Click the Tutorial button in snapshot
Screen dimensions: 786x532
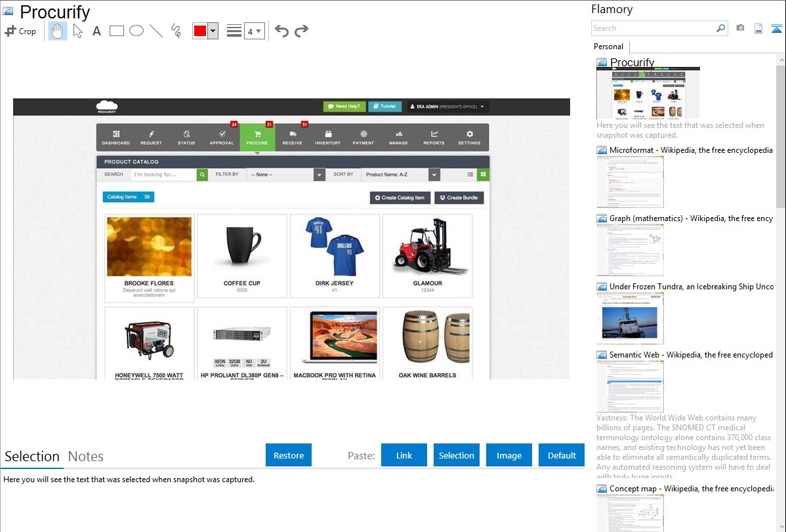[x=385, y=106]
